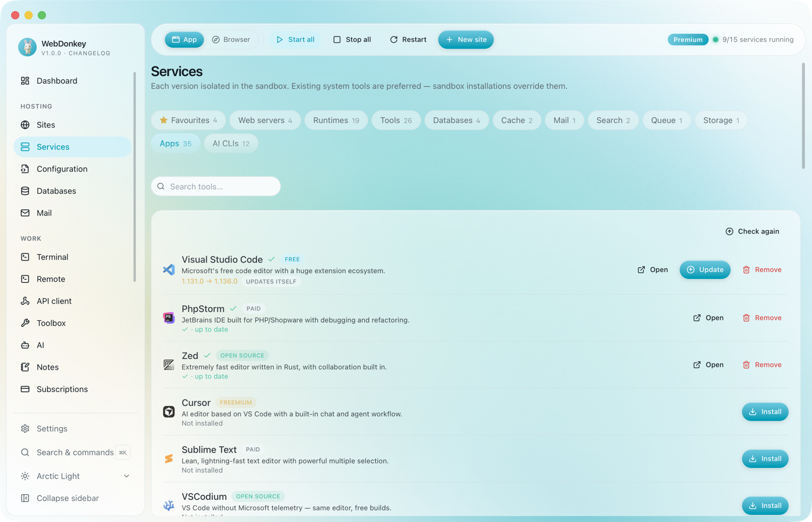This screenshot has height=522, width=812.
Task: Open the Remote sidebar icon
Action: click(25, 279)
